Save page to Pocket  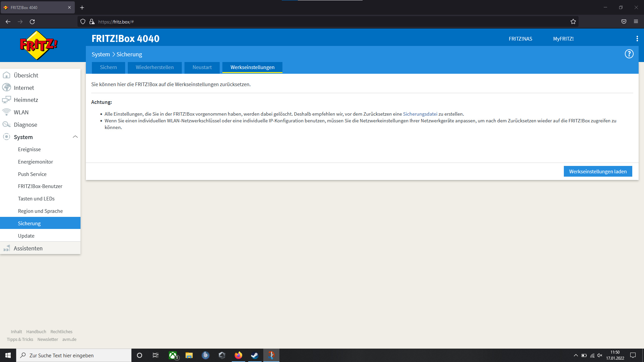tap(624, 22)
